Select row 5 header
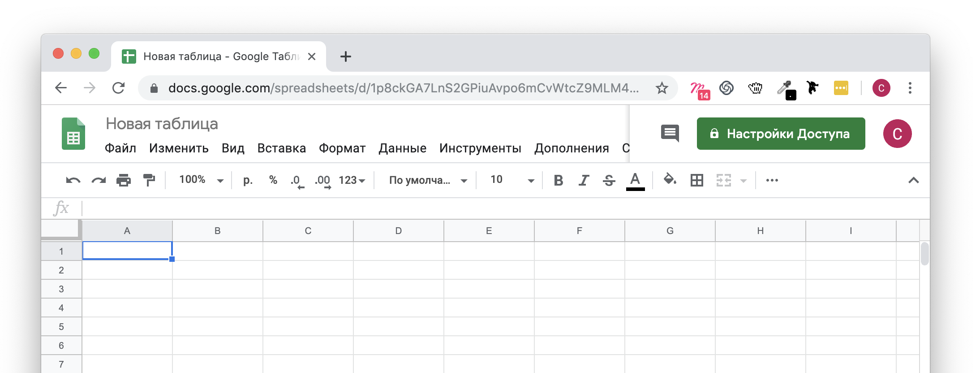 61,327
